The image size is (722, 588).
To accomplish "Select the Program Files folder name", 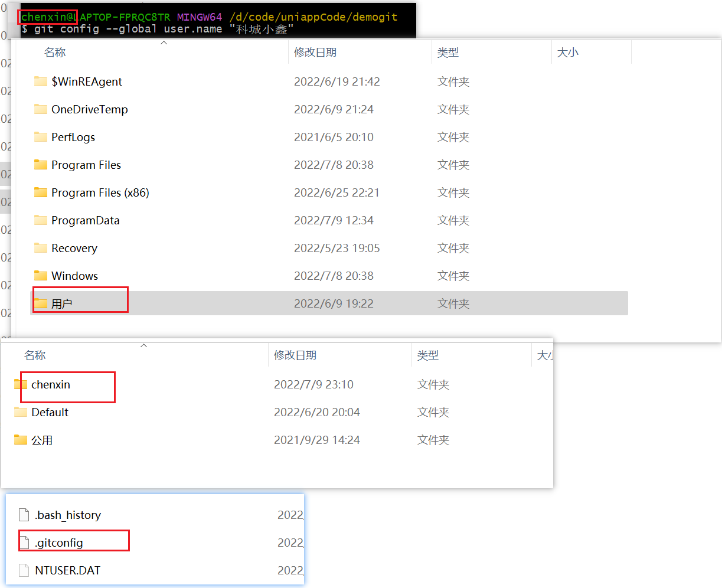I will [86, 165].
